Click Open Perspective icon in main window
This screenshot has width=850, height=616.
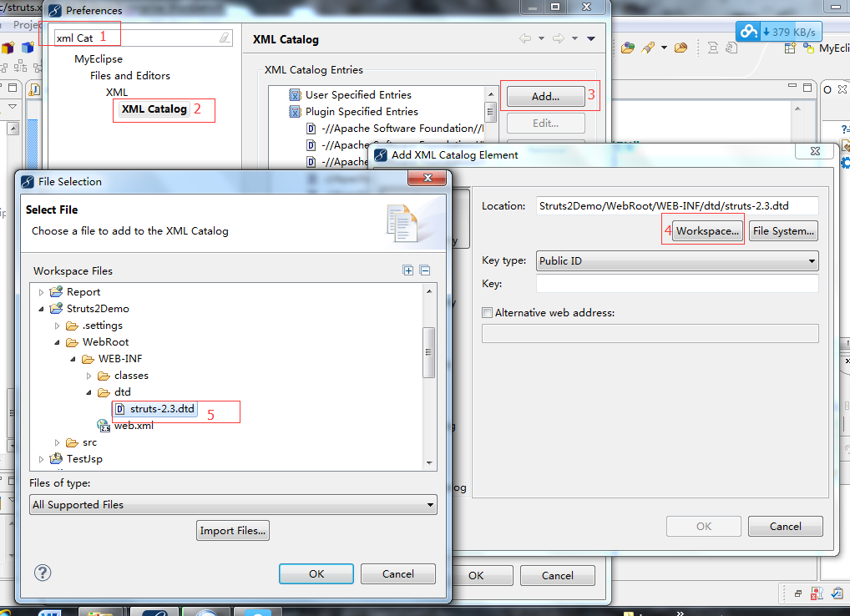point(791,48)
